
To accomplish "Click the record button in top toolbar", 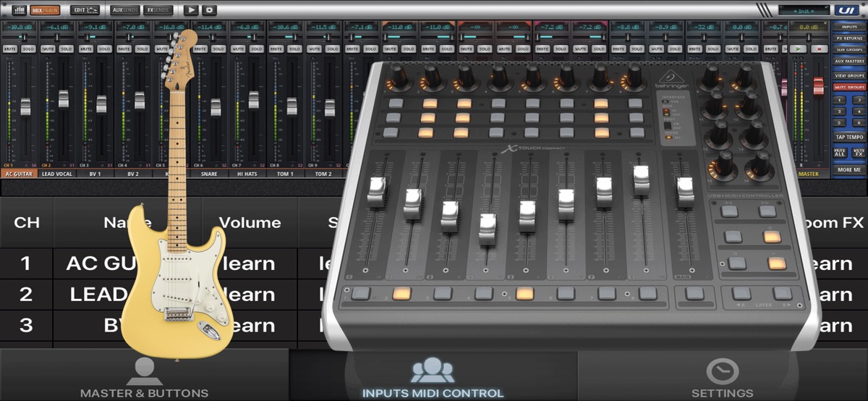I will pyautogui.click(x=209, y=10).
